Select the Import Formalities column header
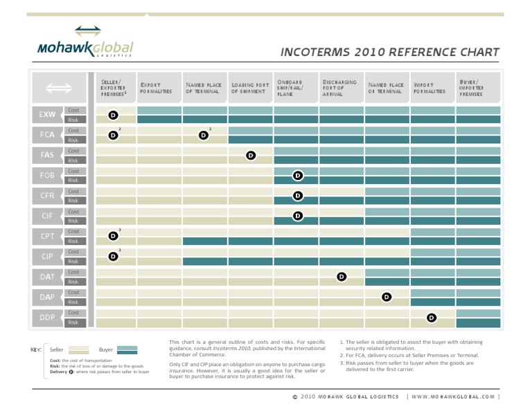532x411 pixels. pos(432,88)
